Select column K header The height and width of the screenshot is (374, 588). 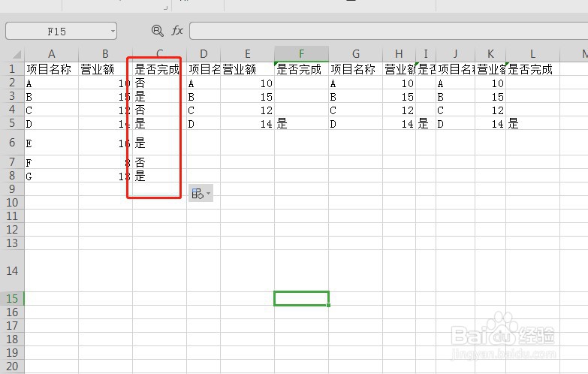[490, 54]
